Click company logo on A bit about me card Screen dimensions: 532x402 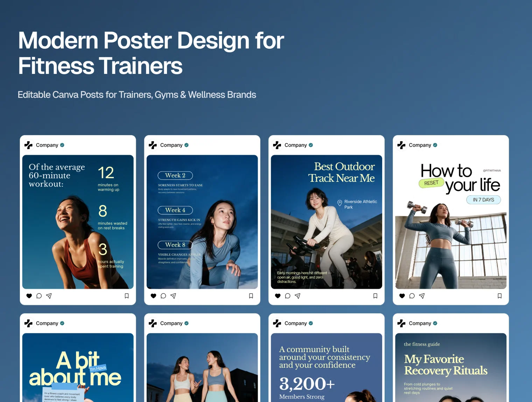click(28, 323)
